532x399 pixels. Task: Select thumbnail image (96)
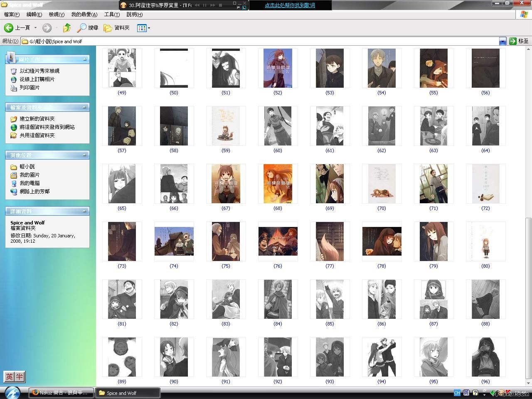tap(485, 357)
